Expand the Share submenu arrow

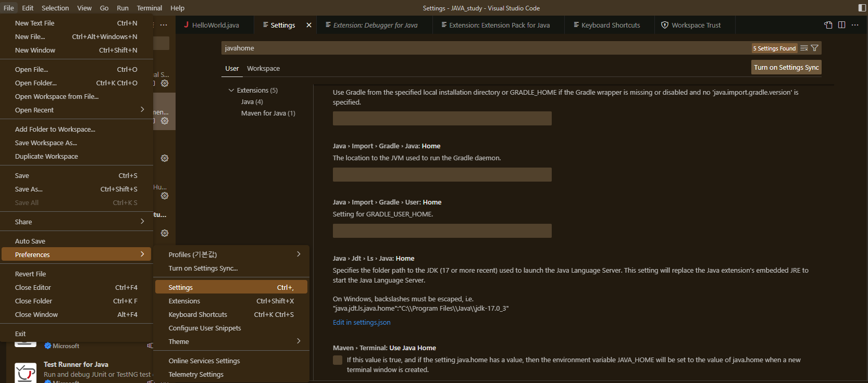[x=142, y=221]
